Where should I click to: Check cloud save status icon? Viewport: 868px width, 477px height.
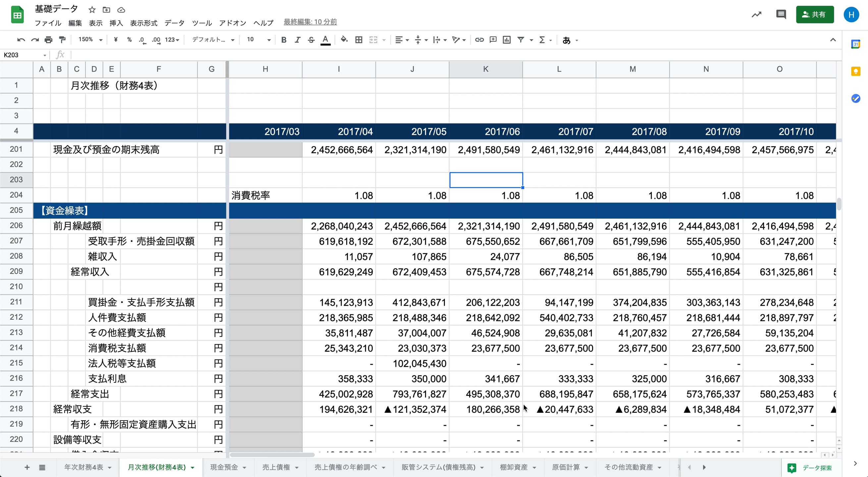[121, 10]
